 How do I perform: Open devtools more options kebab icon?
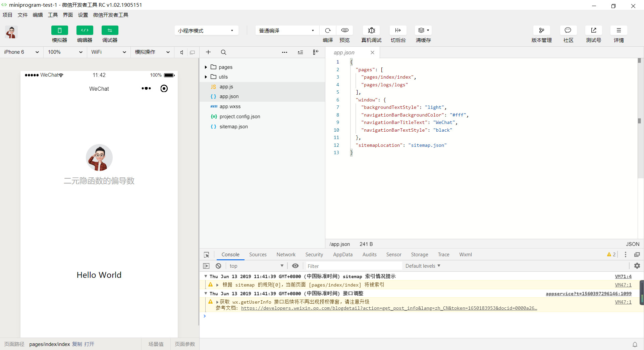(625, 255)
